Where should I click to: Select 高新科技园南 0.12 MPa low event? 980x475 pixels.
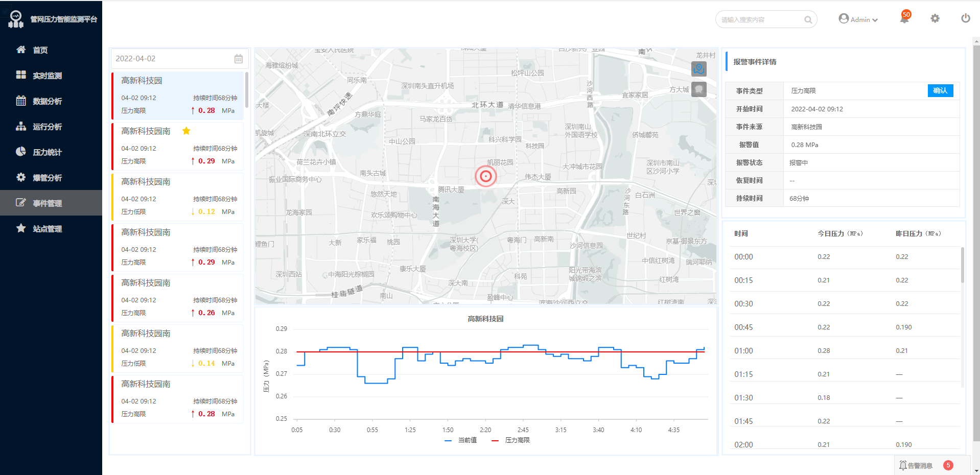point(178,197)
